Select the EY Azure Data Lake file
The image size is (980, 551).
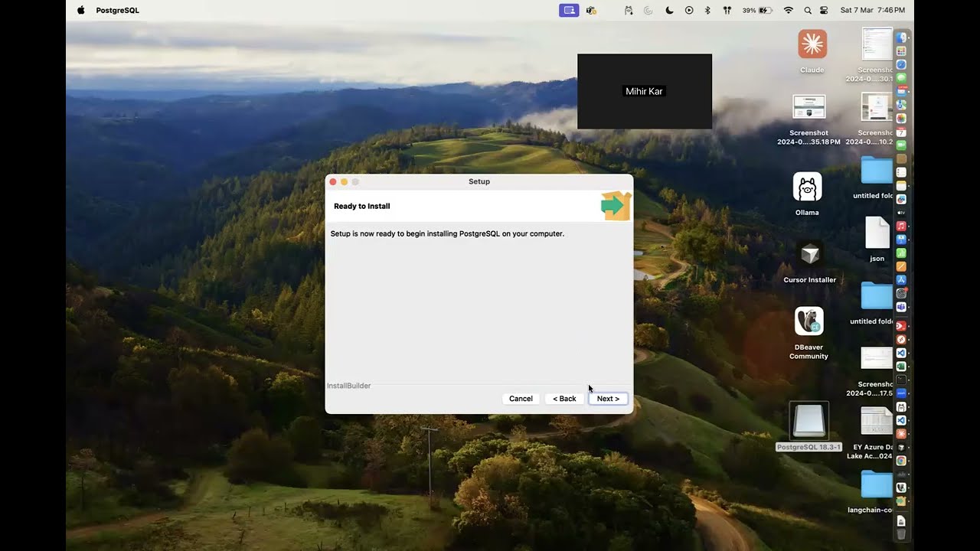[877, 421]
